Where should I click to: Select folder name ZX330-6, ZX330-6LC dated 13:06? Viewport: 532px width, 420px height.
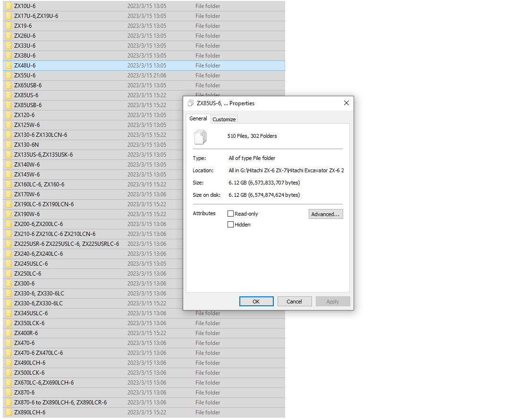pyautogui.click(x=39, y=294)
